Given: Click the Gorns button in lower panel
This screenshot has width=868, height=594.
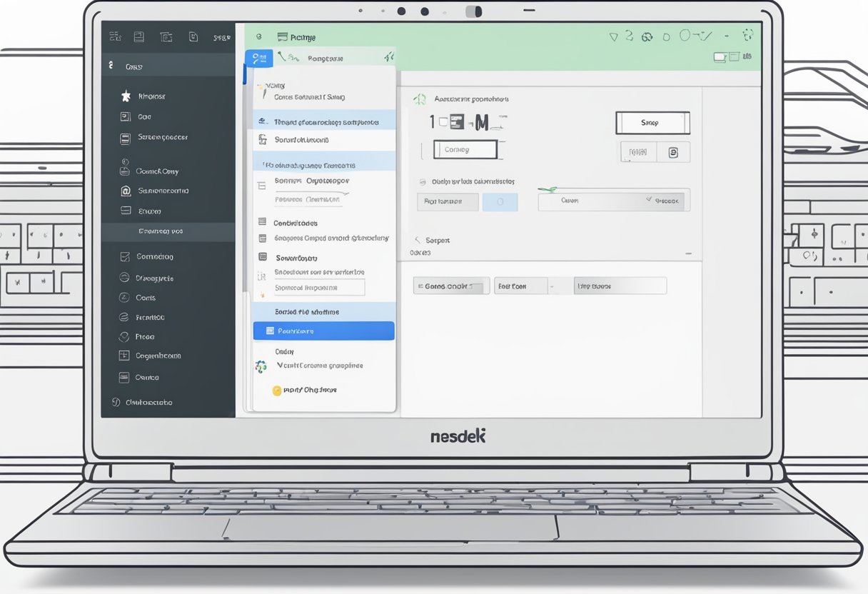Looking at the screenshot, I should tap(451, 286).
